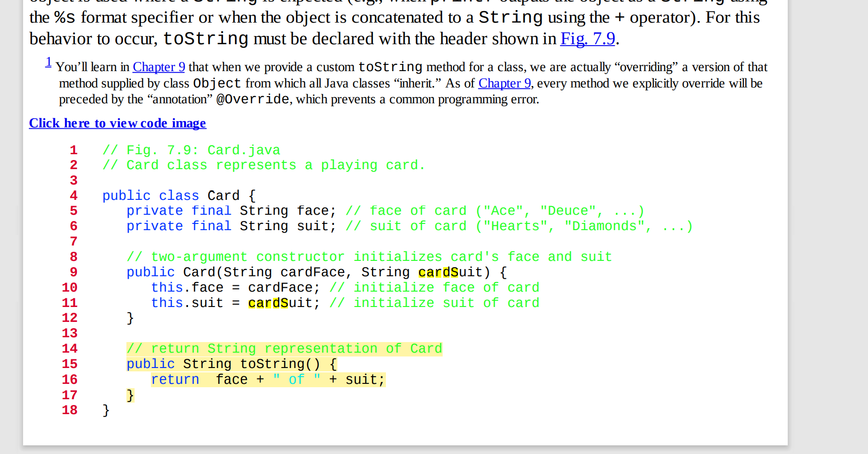The image size is (868, 454).
Task: Click here to view code image link
Action: tap(117, 123)
